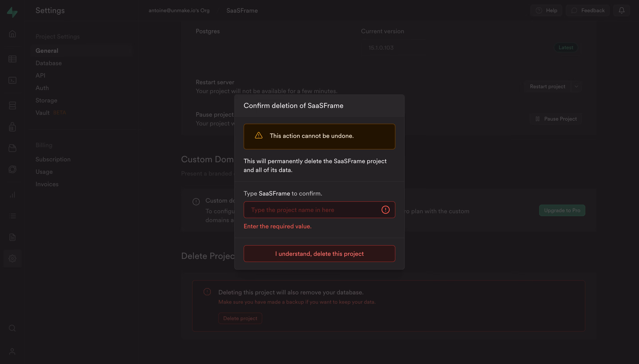Open Subscription billing page

coord(53,159)
